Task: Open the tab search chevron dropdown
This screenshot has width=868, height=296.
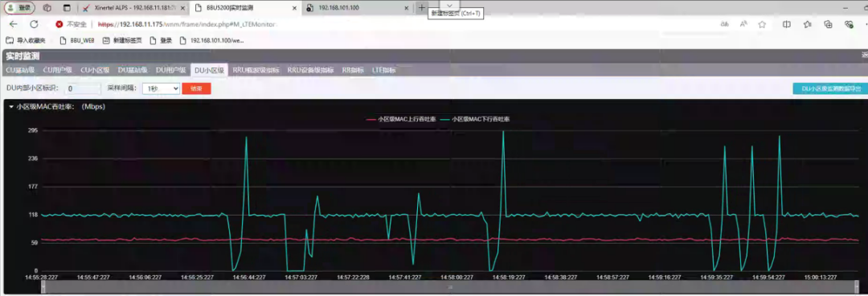Action: pyautogui.click(x=449, y=6)
